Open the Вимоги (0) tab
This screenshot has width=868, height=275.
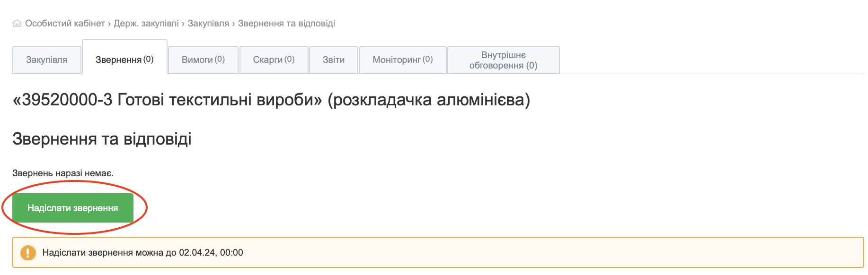pyautogui.click(x=203, y=60)
